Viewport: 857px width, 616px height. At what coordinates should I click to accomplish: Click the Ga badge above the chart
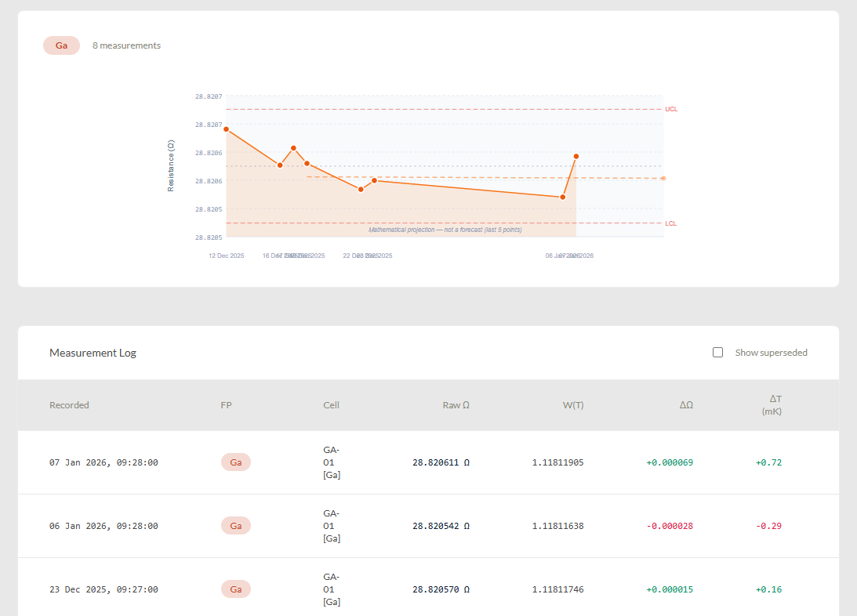tap(61, 45)
